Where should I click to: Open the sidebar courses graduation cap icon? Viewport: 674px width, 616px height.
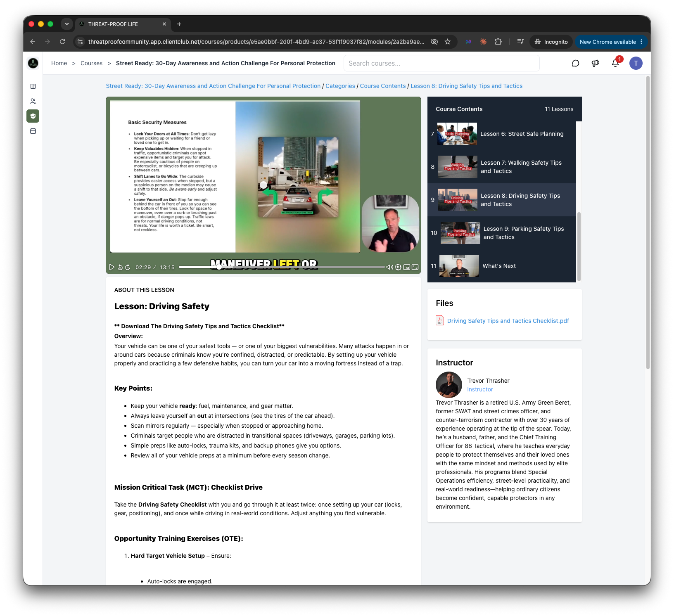pyautogui.click(x=33, y=116)
